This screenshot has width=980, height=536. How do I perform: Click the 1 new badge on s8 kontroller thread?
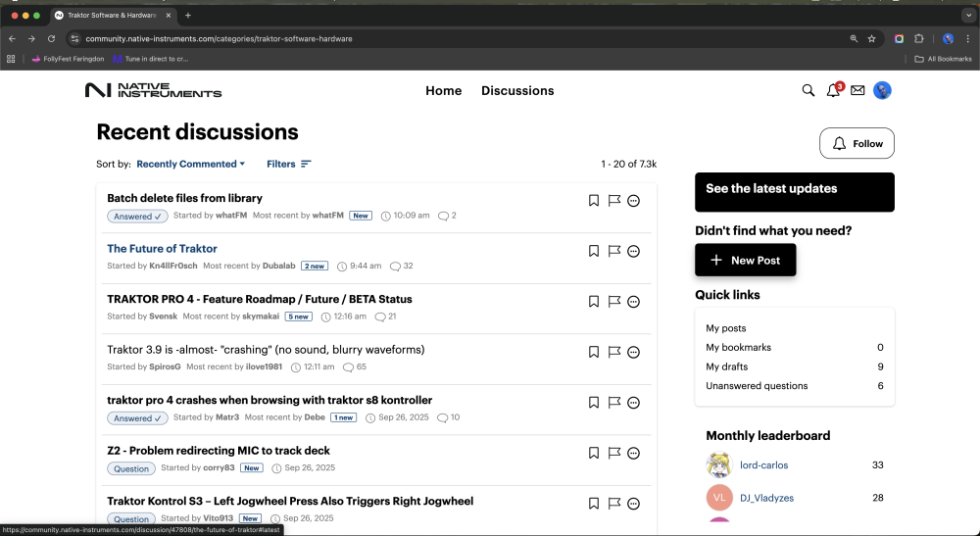tap(343, 417)
